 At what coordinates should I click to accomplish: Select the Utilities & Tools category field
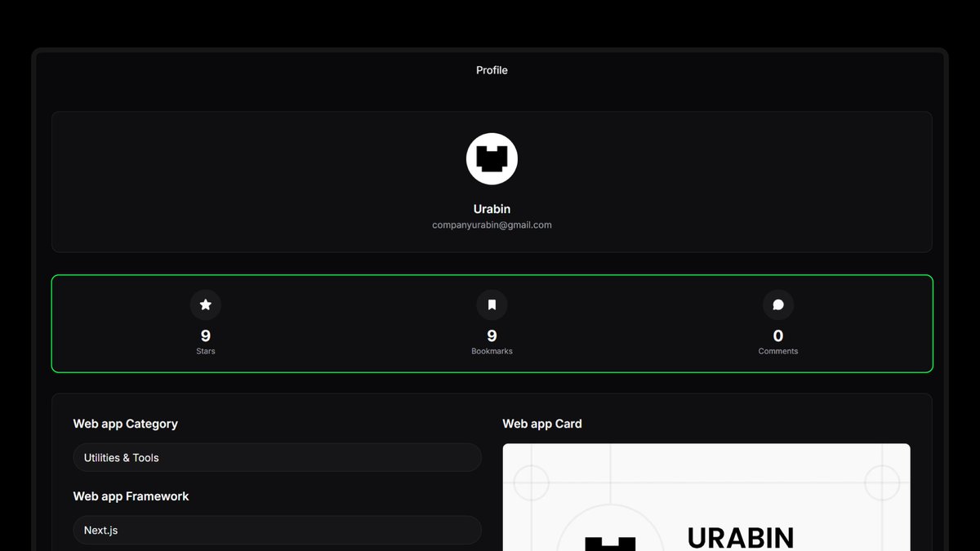(277, 457)
